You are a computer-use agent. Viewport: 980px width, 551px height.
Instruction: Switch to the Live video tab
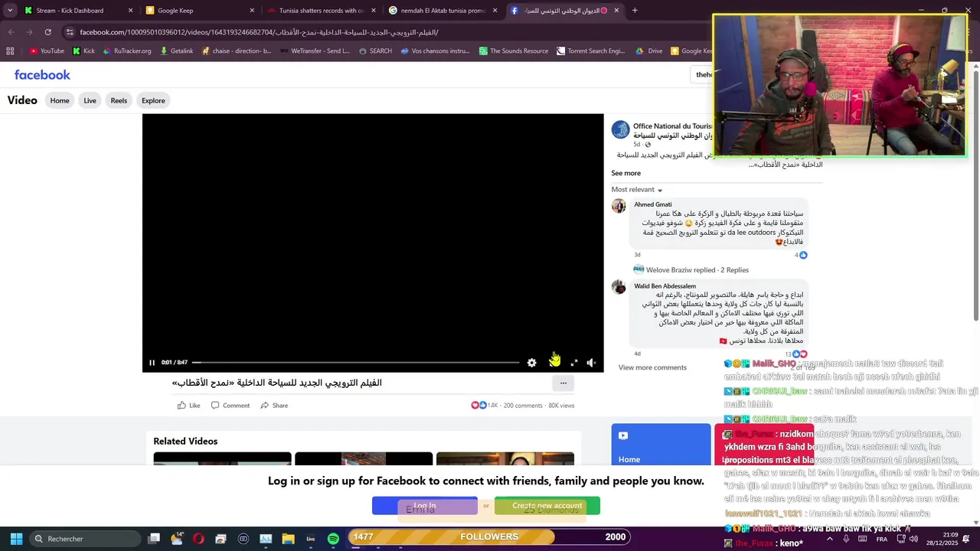tap(90, 100)
